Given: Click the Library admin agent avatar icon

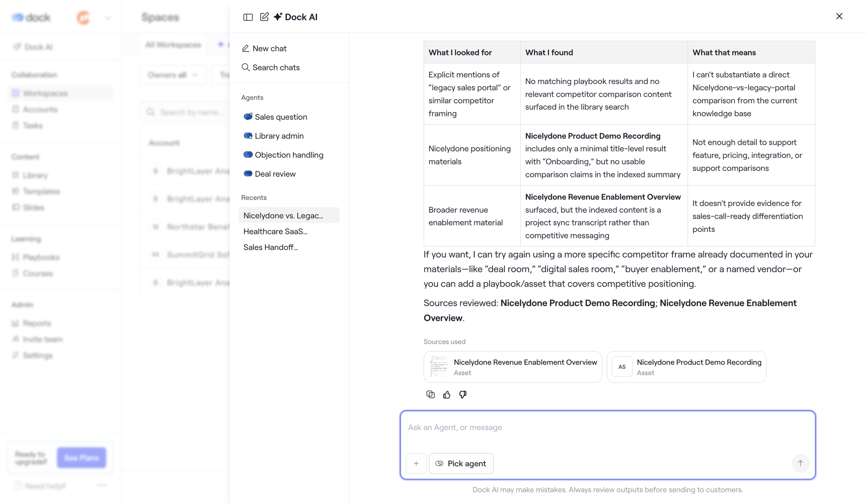Looking at the screenshot, I should point(248,135).
